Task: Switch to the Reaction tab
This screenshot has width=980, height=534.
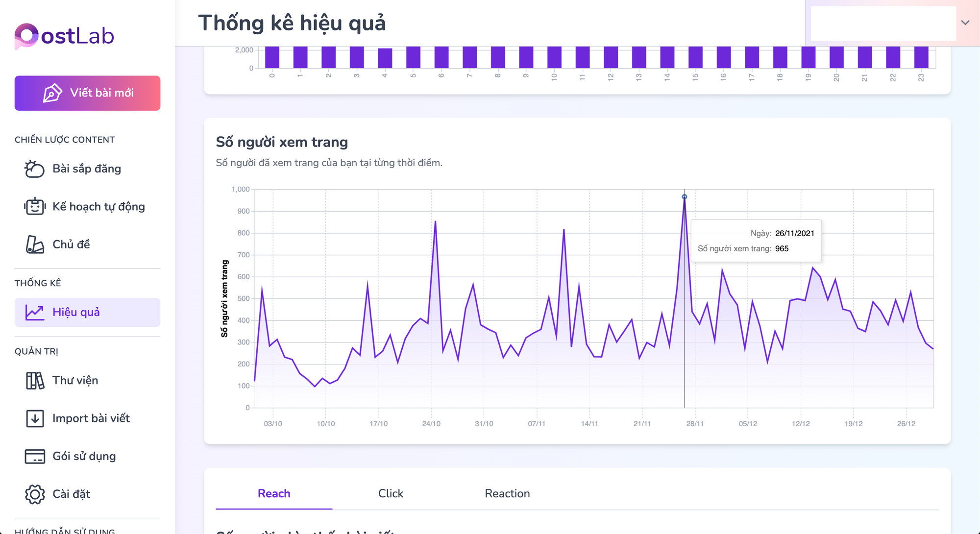Action: tap(507, 493)
